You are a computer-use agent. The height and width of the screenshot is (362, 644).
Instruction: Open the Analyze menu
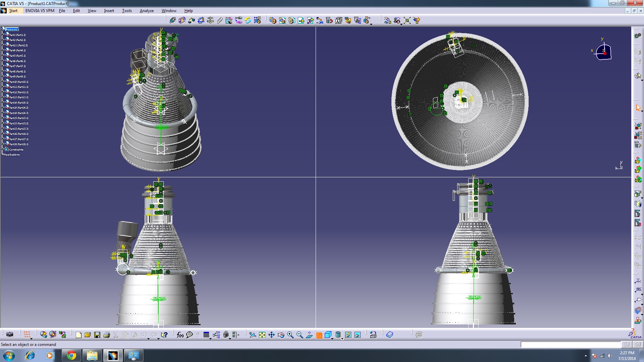147,11
